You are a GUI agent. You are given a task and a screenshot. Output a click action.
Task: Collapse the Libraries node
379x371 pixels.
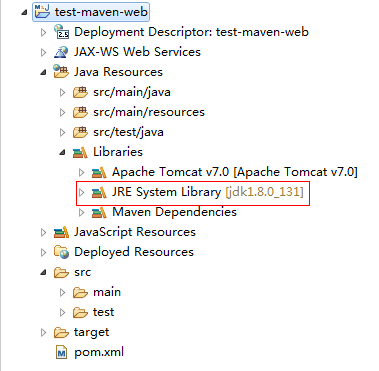(x=62, y=153)
